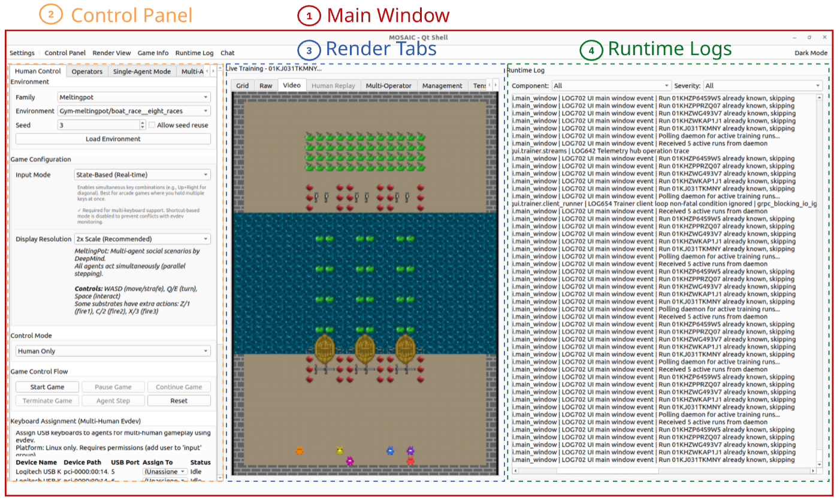The image size is (840, 504).
Task: Switch to the Human Control tab
Action: pyautogui.click(x=38, y=71)
